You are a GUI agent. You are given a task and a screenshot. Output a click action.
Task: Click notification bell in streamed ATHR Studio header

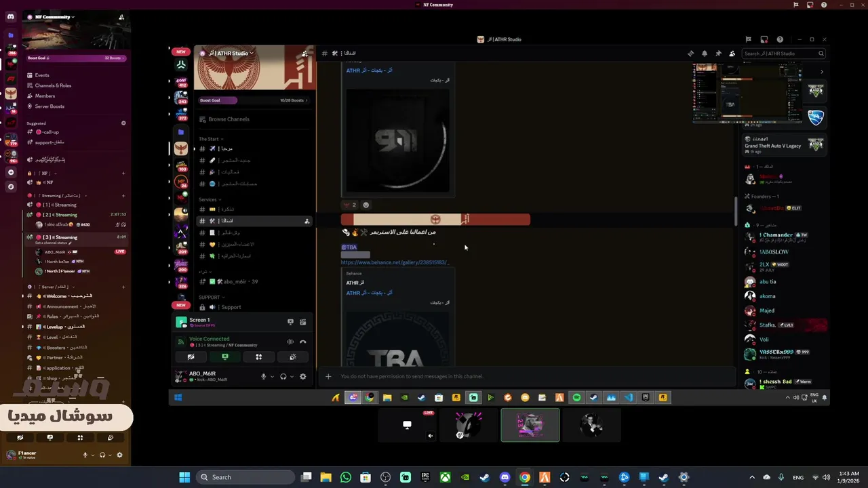pyautogui.click(x=705, y=54)
